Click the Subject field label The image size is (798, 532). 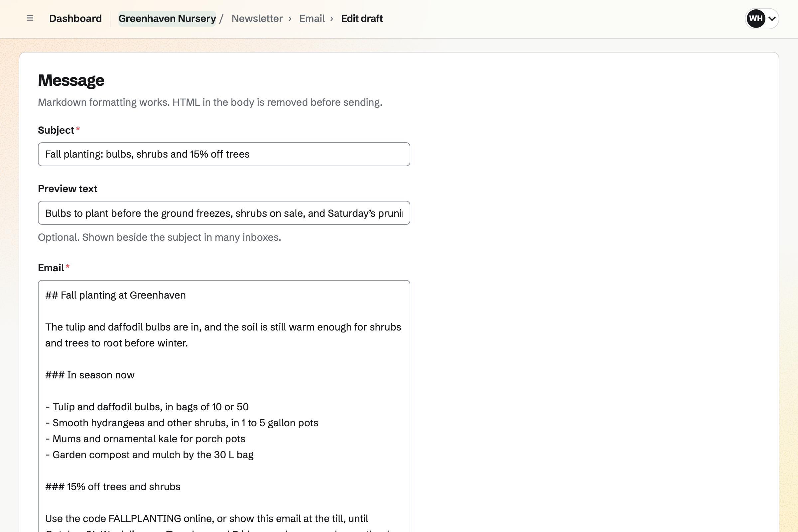[x=56, y=130]
